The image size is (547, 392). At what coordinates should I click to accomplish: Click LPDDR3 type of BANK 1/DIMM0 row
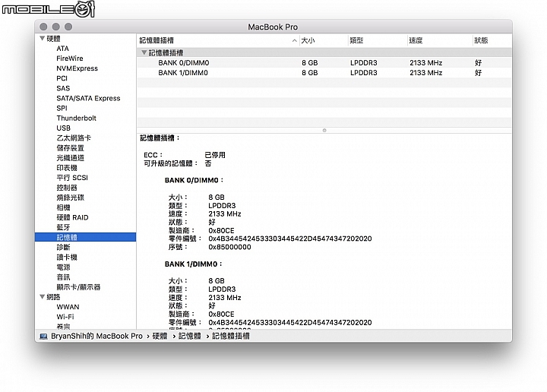click(x=363, y=72)
